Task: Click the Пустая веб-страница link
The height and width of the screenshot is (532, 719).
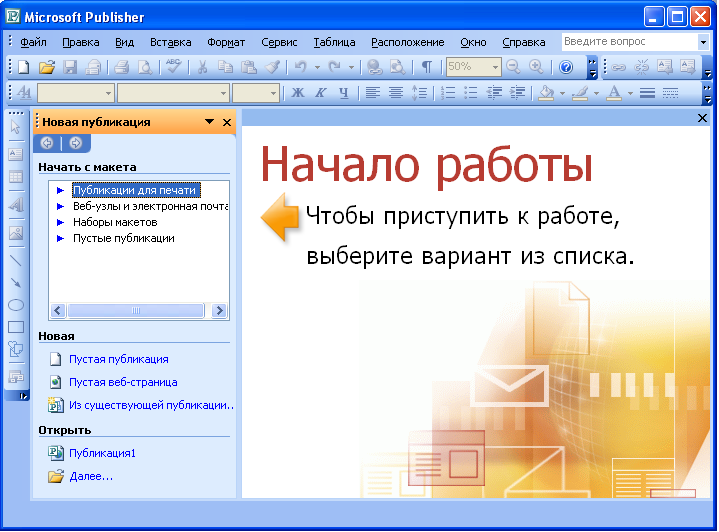Action: click(x=123, y=382)
